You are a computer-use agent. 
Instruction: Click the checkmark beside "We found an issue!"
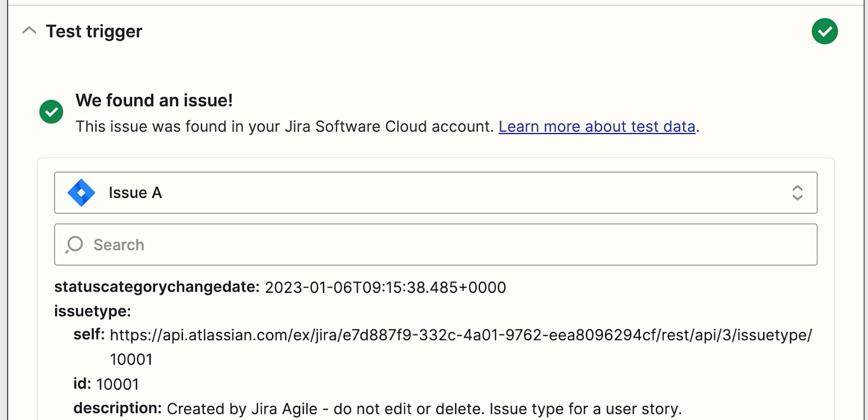51,112
